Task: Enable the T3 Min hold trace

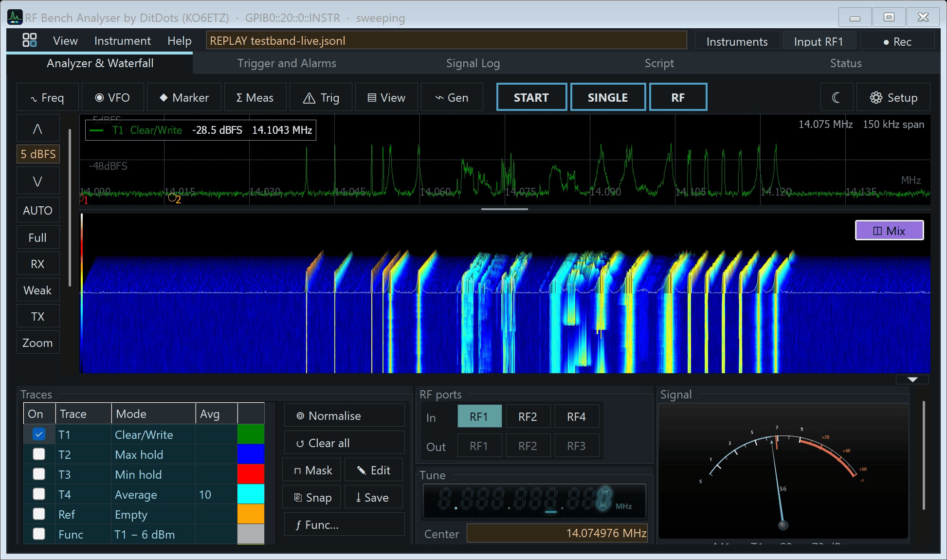Action: coord(39,474)
